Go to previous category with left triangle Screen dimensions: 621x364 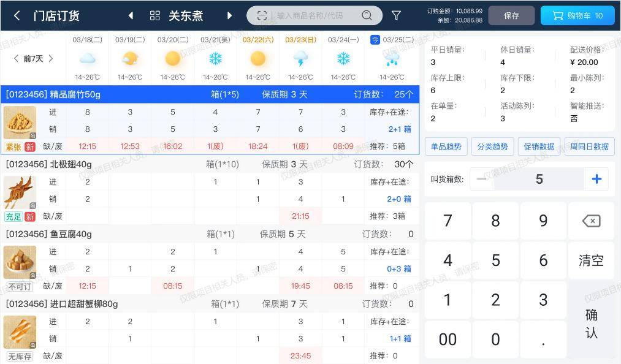tap(131, 16)
